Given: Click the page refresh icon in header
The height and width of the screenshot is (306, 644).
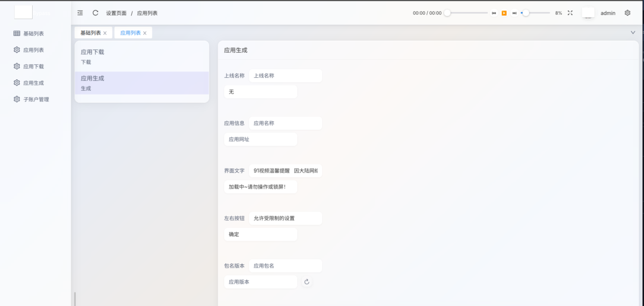Looking at the screenshot, I should click(95, 13).
